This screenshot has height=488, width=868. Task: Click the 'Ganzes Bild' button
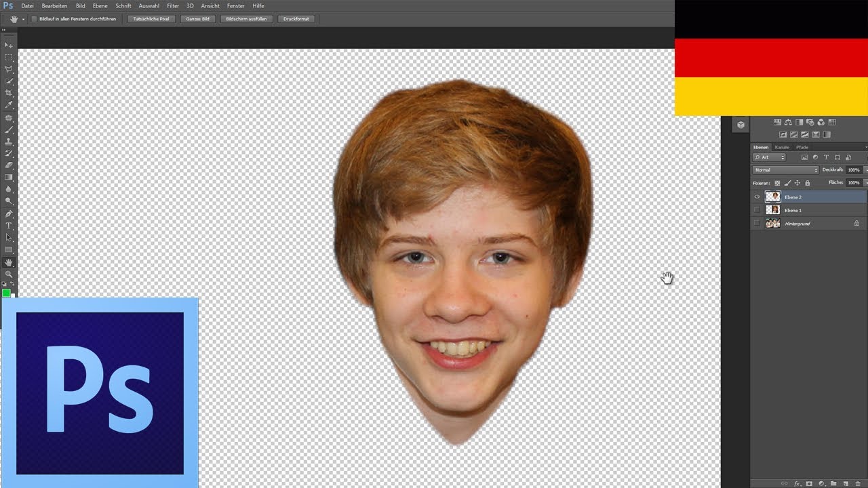(198, 19)
